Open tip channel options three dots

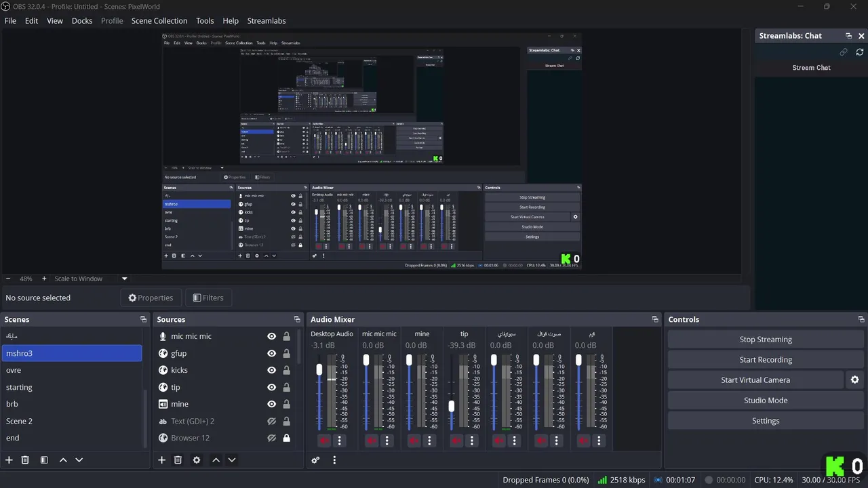point(471,441)
